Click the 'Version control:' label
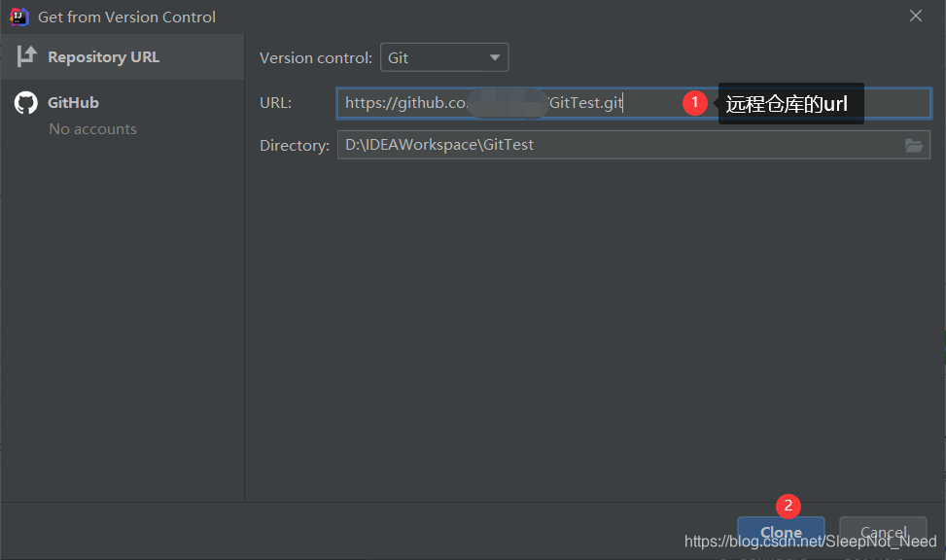Viewport: 946px width, 560px height. [x=316, y=58]
